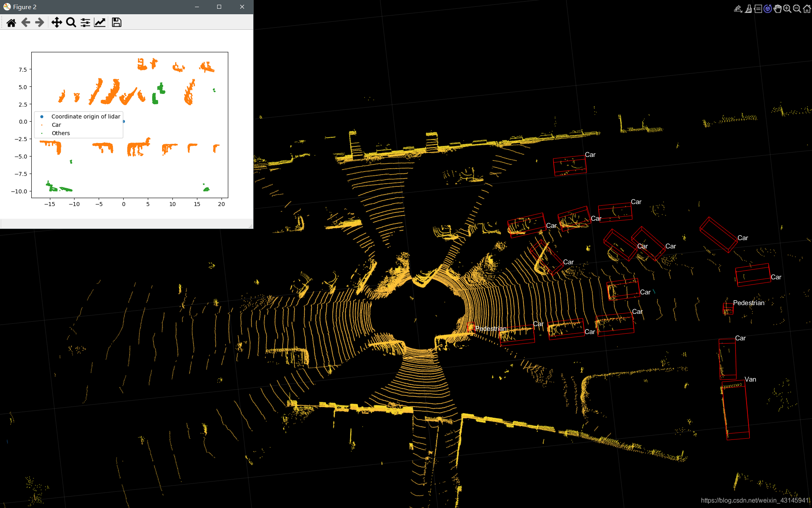
Task: Go forward to next view arrow
Action: (40, 23)
